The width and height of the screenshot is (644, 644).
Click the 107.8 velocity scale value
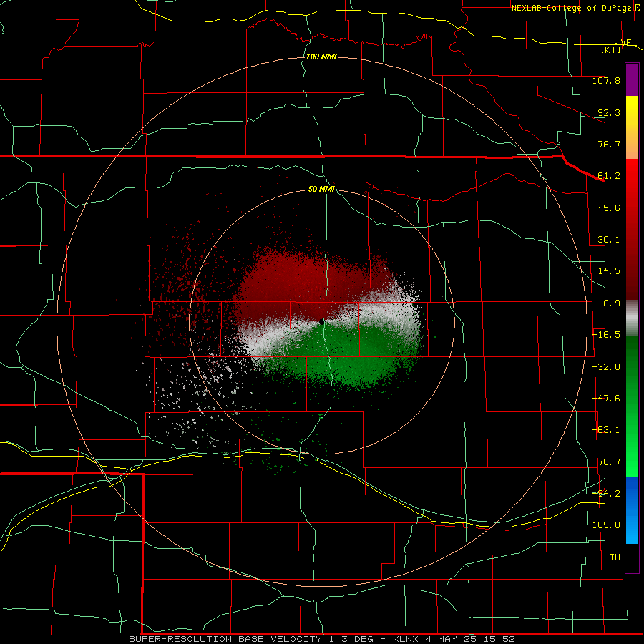606,80
